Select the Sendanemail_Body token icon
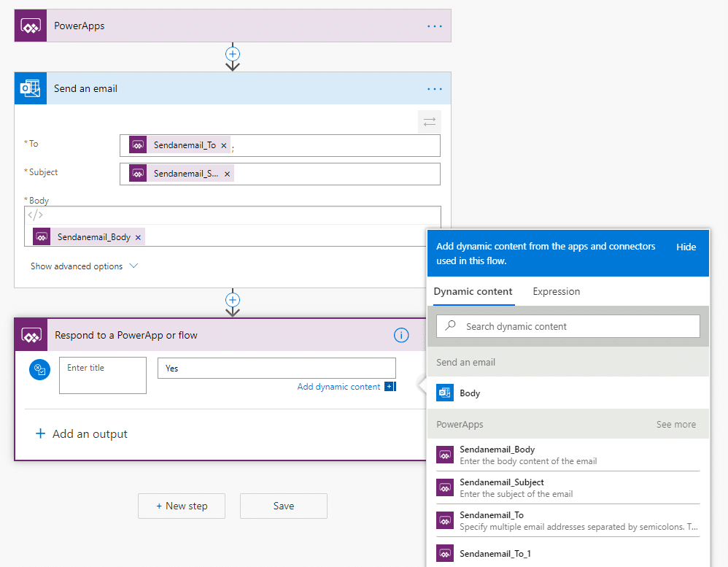 pyautogui.click(x=42, y=237)
